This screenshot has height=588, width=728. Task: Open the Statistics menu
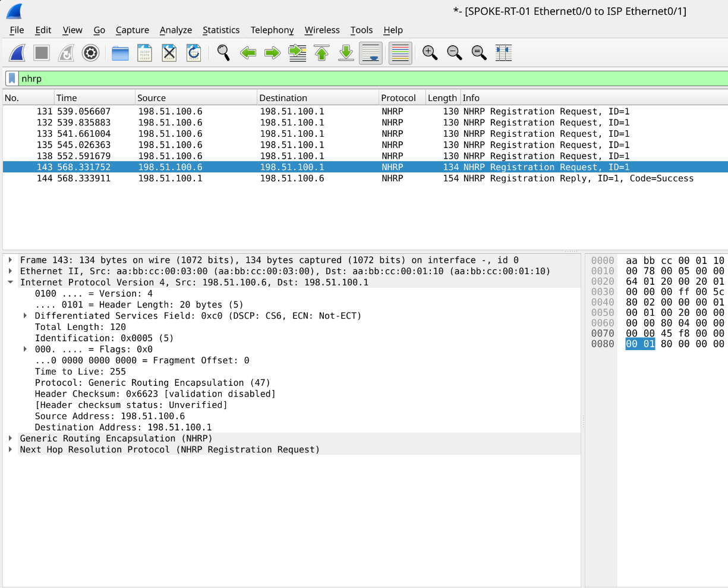[221, 30]
